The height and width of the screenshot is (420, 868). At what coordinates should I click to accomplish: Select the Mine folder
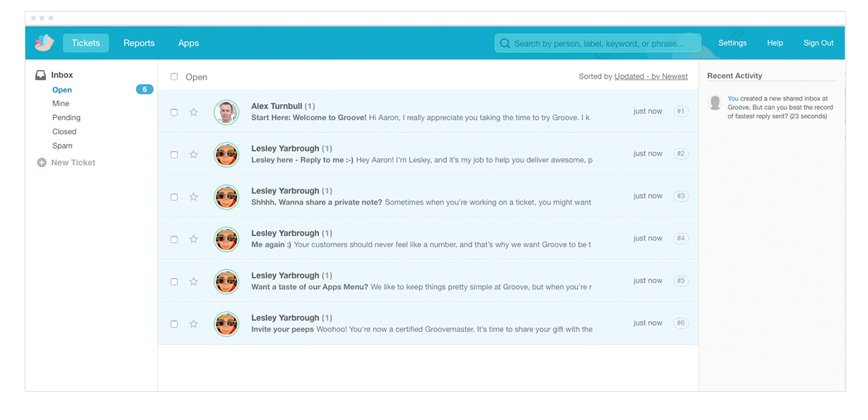(x=61, y=103)
